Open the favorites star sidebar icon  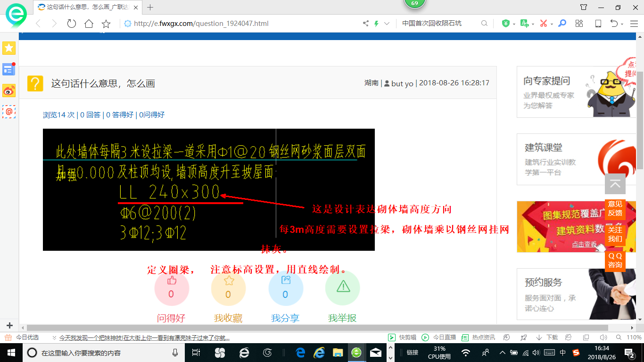point(9,48)
